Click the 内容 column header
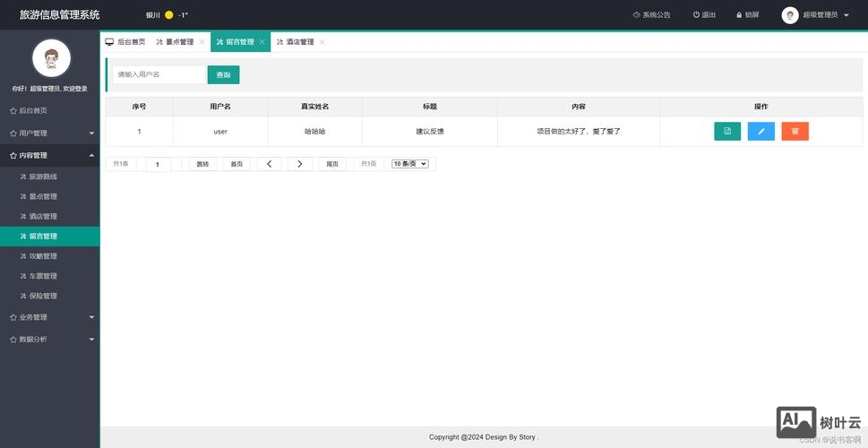868x448 pixels. click(579, 107)
